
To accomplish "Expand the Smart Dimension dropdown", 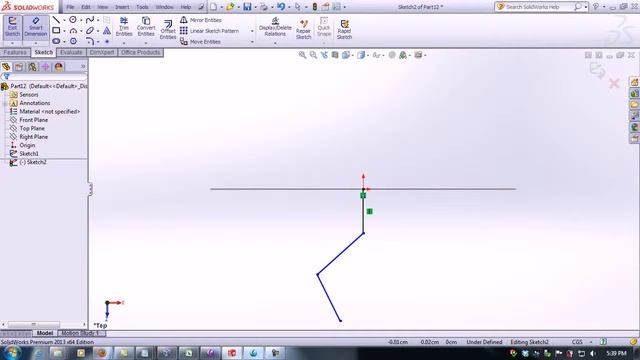I will [36, 43].
